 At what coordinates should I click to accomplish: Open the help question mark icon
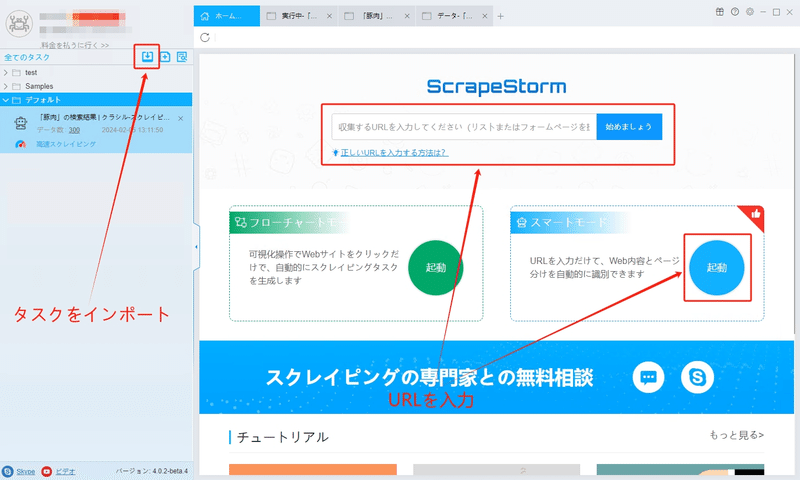735,12
